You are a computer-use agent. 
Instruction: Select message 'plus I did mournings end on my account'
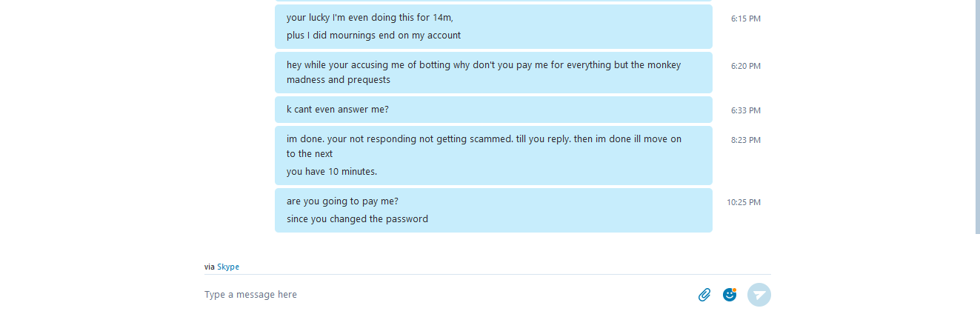pos(373,36)
